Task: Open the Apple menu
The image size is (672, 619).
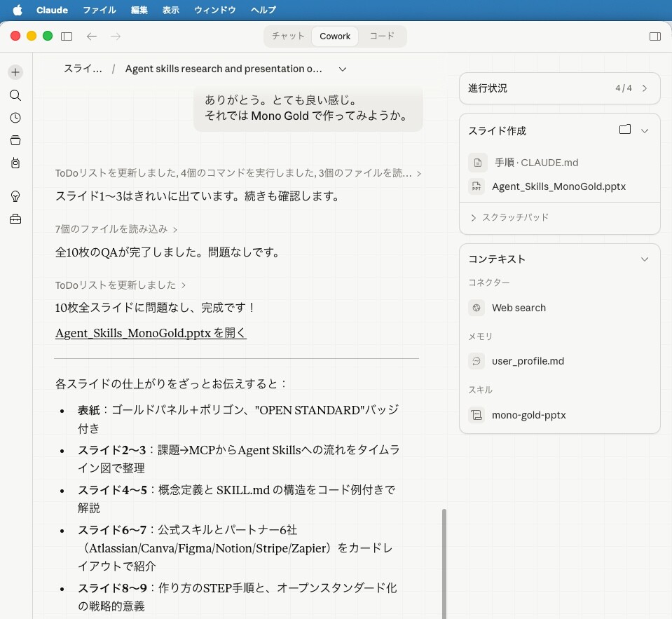Action: [x=18, y=10]
